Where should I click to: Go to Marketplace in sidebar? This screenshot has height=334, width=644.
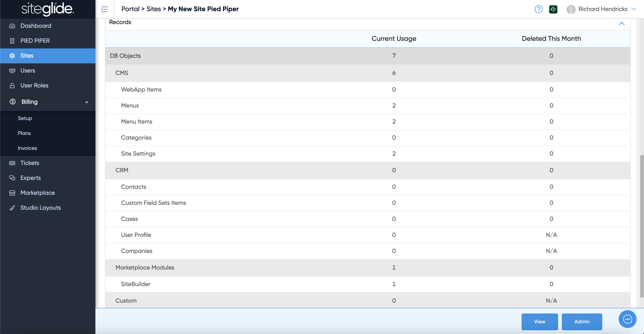(x=37, y=193)
